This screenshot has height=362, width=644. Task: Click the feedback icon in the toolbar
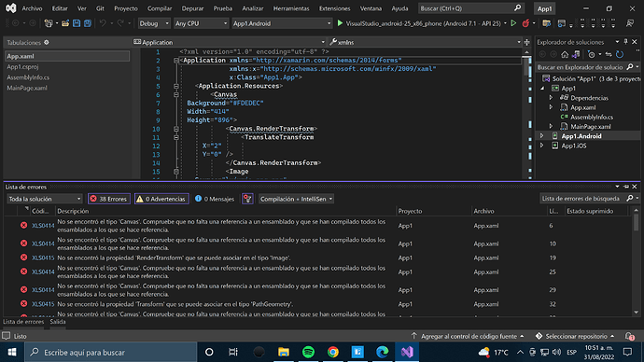(630, 23)
